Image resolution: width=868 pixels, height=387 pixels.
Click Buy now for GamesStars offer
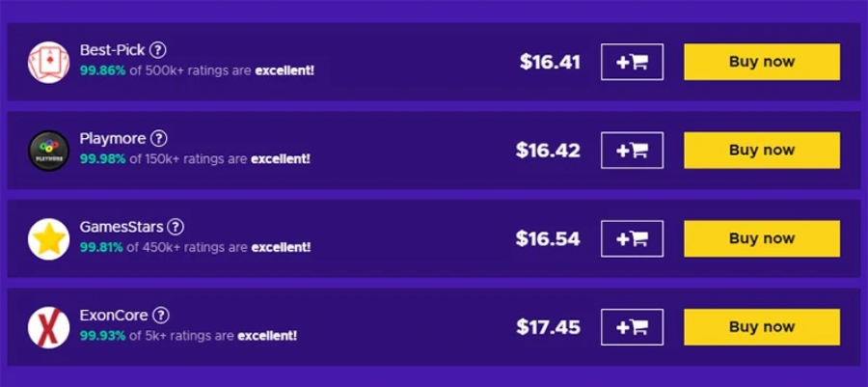pyautogui.click(x=762, y=238)
